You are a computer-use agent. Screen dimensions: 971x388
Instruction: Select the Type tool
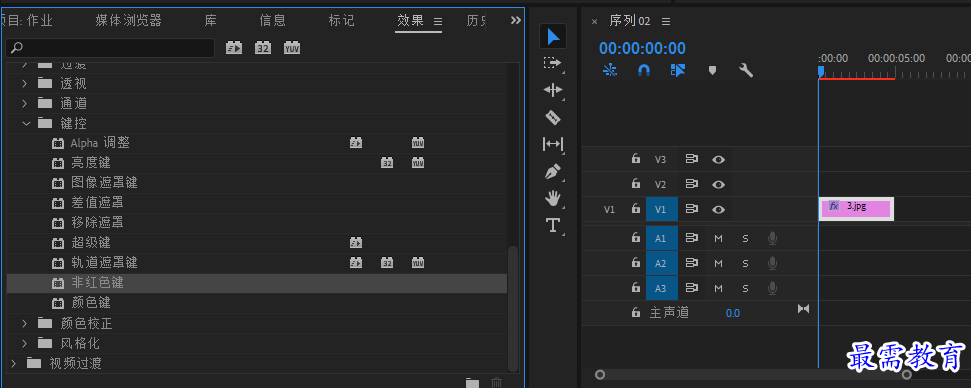pyautogui.click(x=552, y=225)
